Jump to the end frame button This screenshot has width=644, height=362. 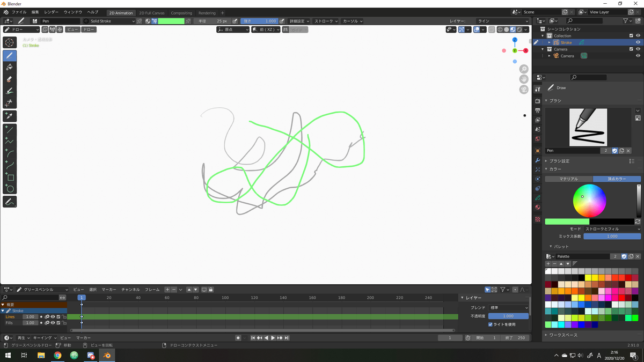[x=287, y=338]
